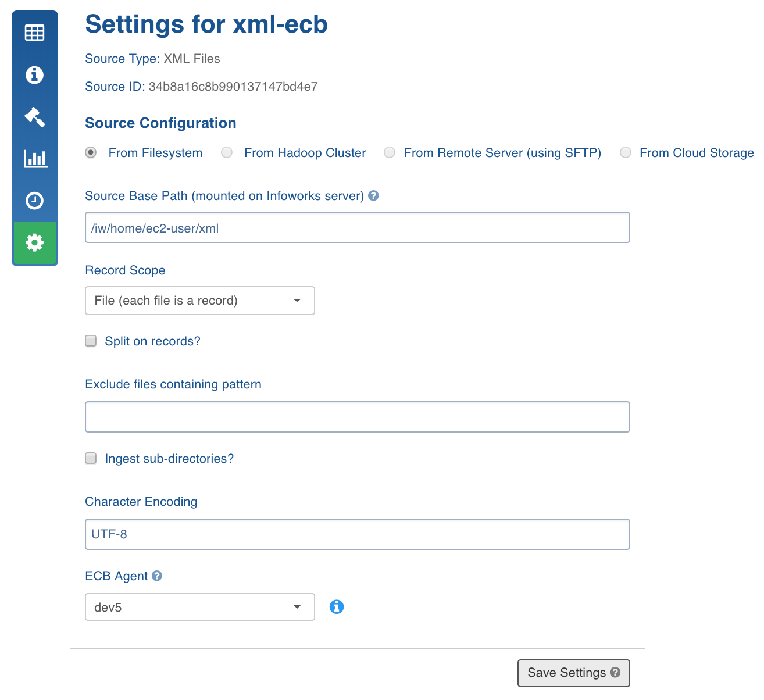The height and width of the screenshot is (700, 764).
Task: Select From Cloud Storage radio option
Action: coord(626,152)
